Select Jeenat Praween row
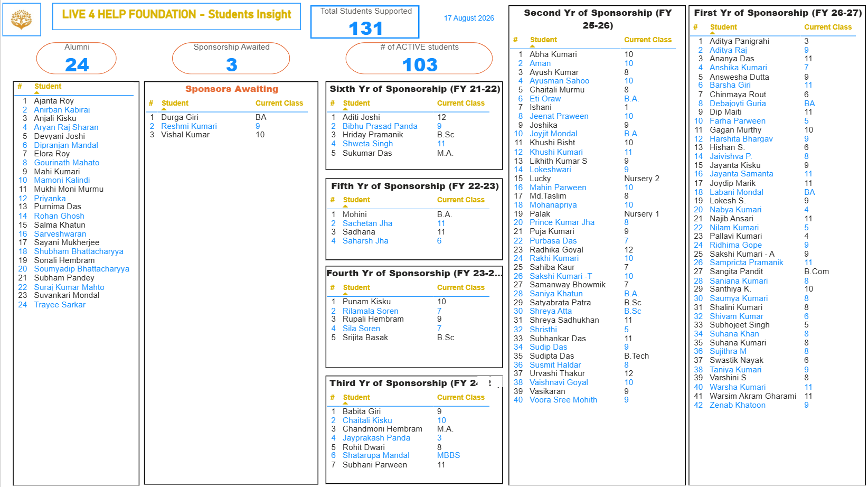Viewport: 868px width, 487px height. [x=594, y=116]
